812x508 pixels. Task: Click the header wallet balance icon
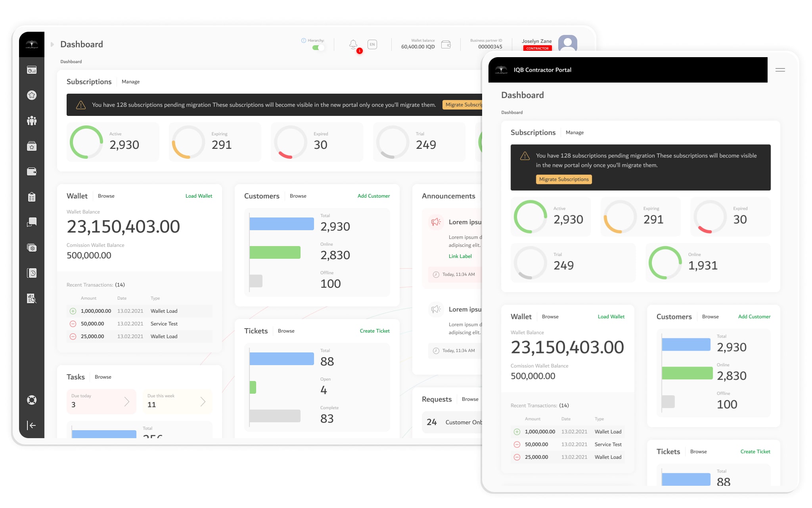pyautogui.click(x=446, y=44)
